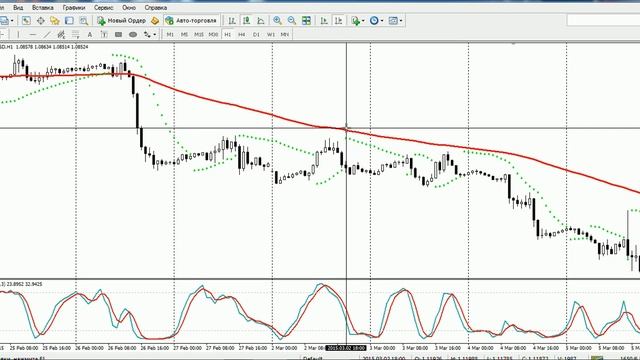
Task: Click the '4 Mar 00:00' time axis label
Action: tap(480, 348)
